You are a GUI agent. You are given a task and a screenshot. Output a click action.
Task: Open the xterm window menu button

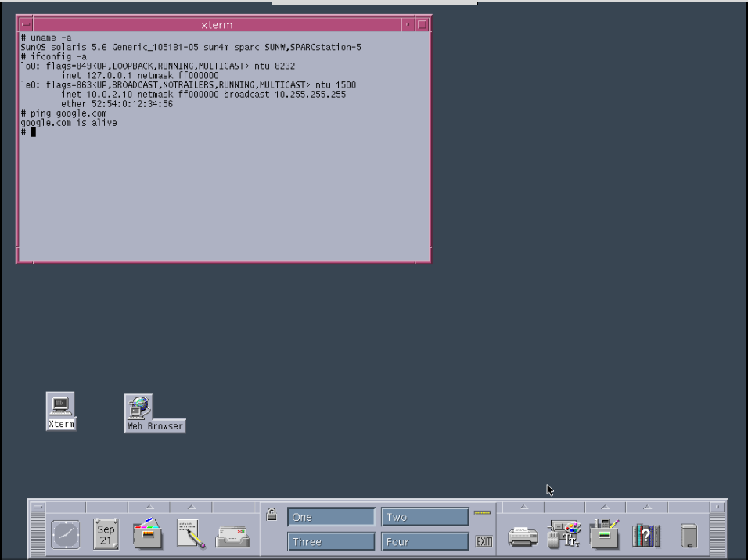click(26, 24)
